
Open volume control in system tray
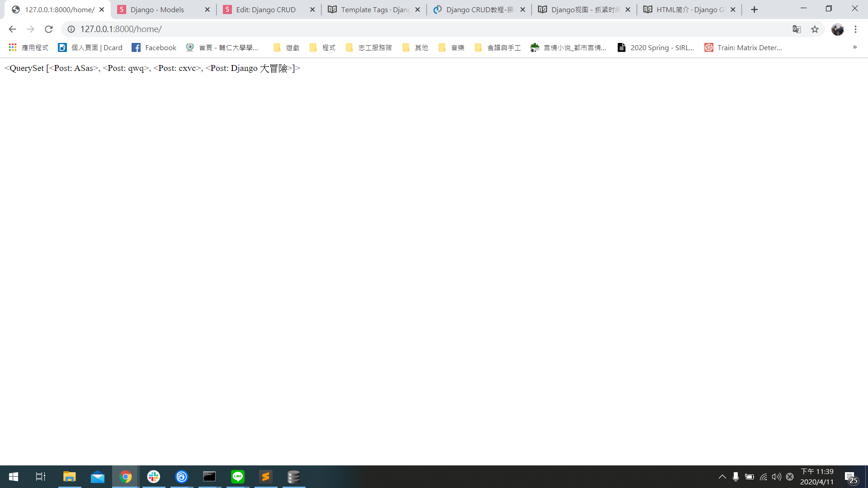[776, 477]
